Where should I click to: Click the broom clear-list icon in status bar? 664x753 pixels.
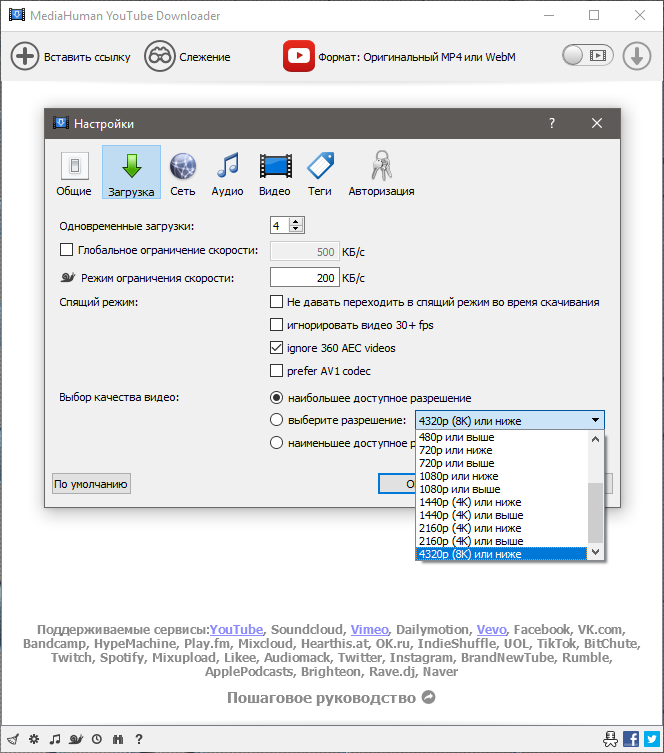(x=13, y=739)
